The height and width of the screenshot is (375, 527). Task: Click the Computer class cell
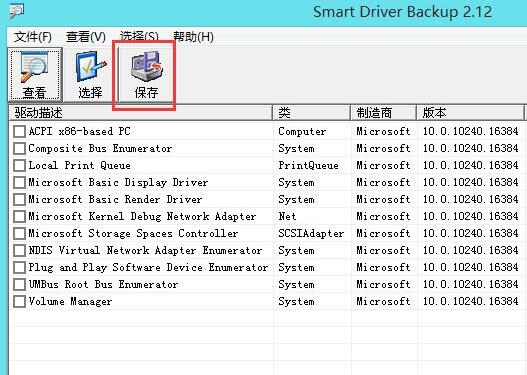click(x=302, y=131)
